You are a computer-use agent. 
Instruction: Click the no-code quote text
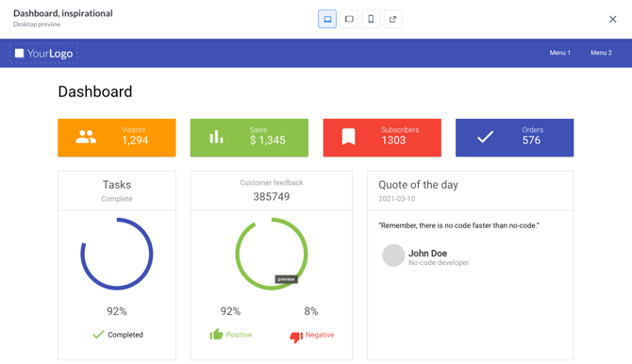(458, 225)
